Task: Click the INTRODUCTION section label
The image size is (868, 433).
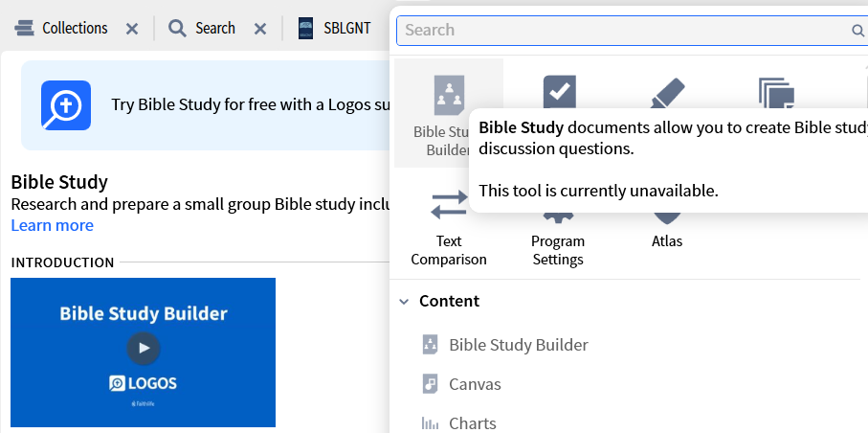Action: point(62,262)
